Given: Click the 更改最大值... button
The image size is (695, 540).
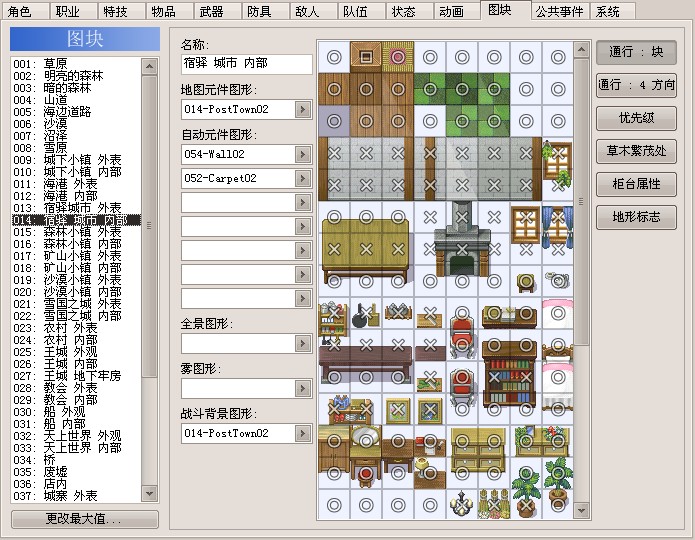Looking at the screenshot, I should 85,519.
